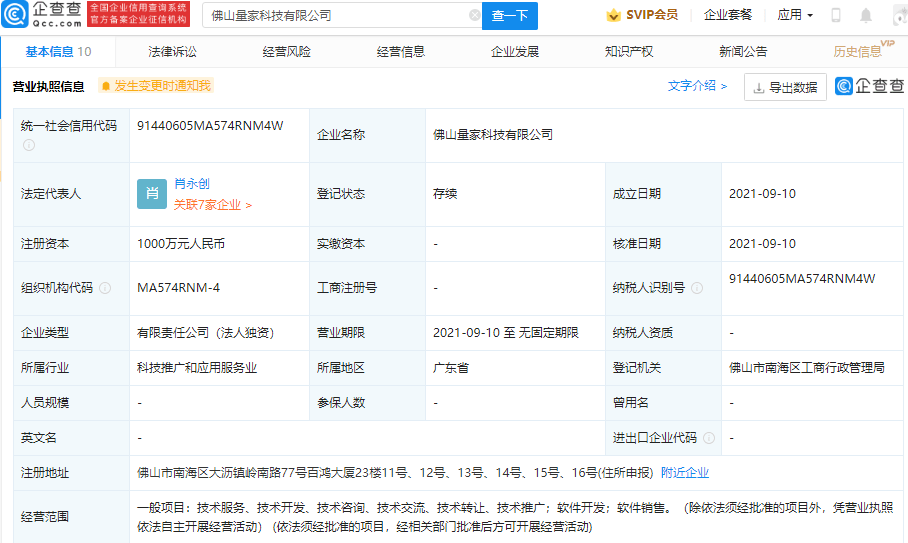Open the 附近企业 link
Screen dimensions: 908x543
[x=684, y=473]
